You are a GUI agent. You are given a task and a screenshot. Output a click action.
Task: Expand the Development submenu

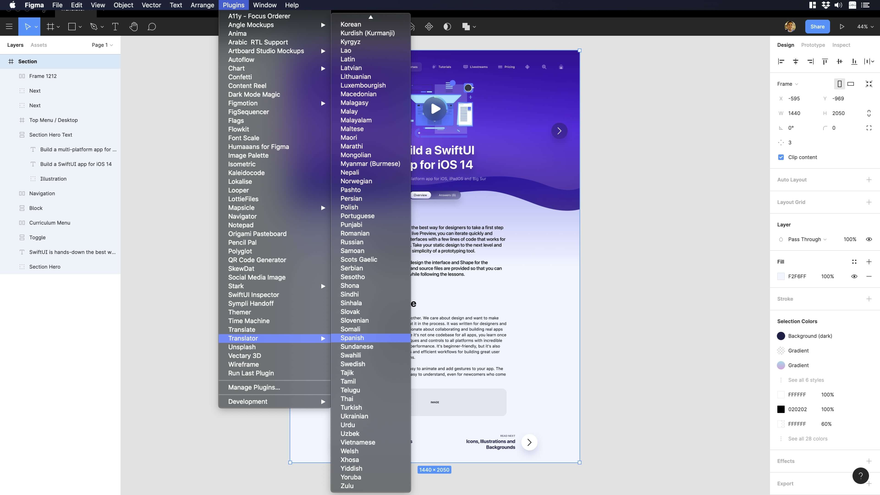click(274, 401)
